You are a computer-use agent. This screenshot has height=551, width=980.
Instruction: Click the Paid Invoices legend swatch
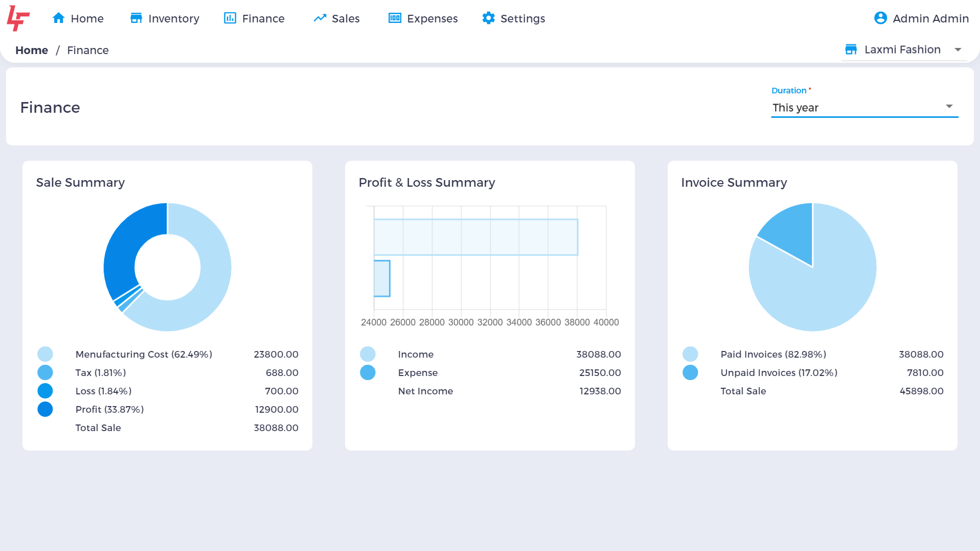[691, 354]
